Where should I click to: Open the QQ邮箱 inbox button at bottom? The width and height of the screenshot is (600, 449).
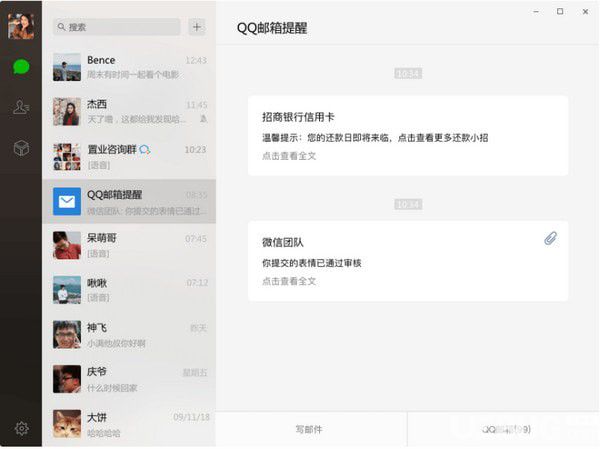point(504,429)
